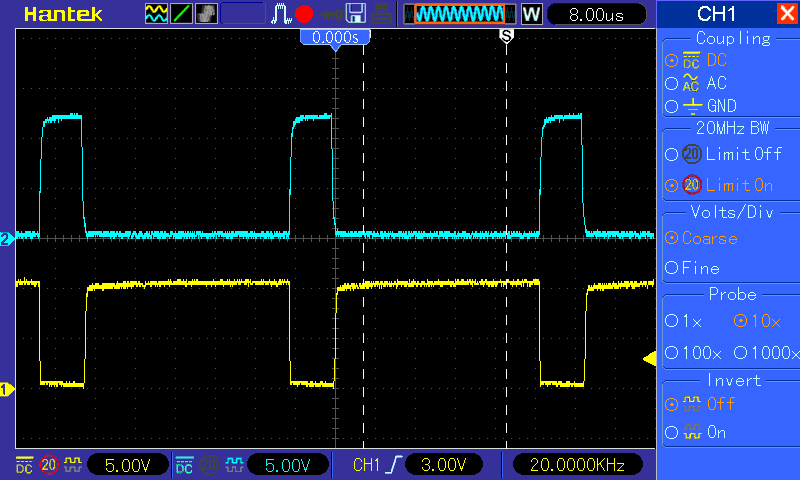Click the Probe section heading

[x=732, y=294]
